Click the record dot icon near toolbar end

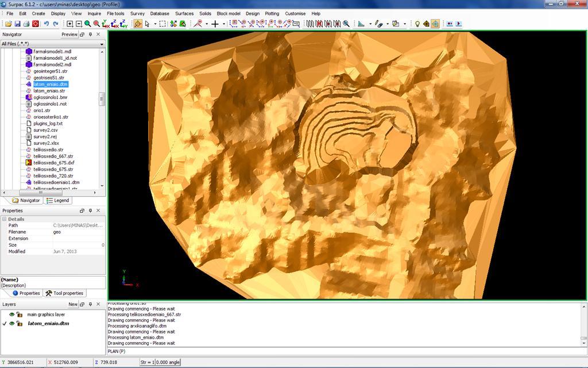[449, 24]
